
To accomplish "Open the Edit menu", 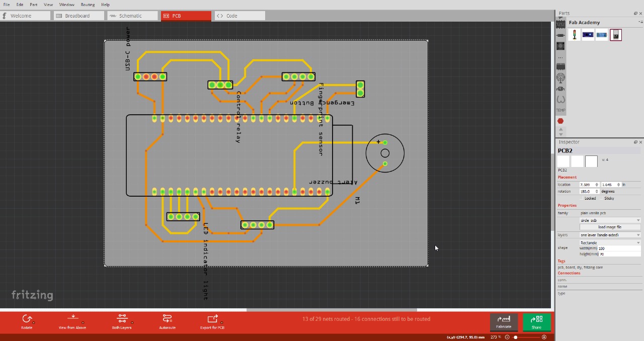I will (20, 5).
